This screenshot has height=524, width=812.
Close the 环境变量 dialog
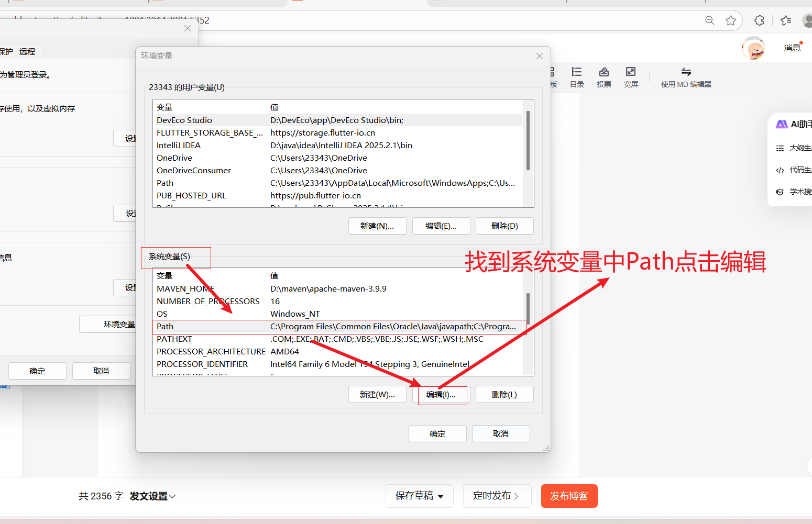pos(540,56)
